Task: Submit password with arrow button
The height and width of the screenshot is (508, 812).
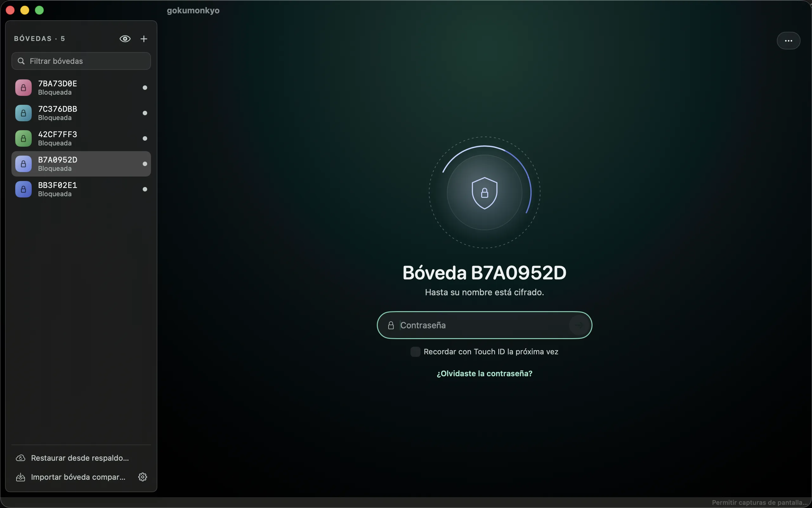Action: point(579,325)
